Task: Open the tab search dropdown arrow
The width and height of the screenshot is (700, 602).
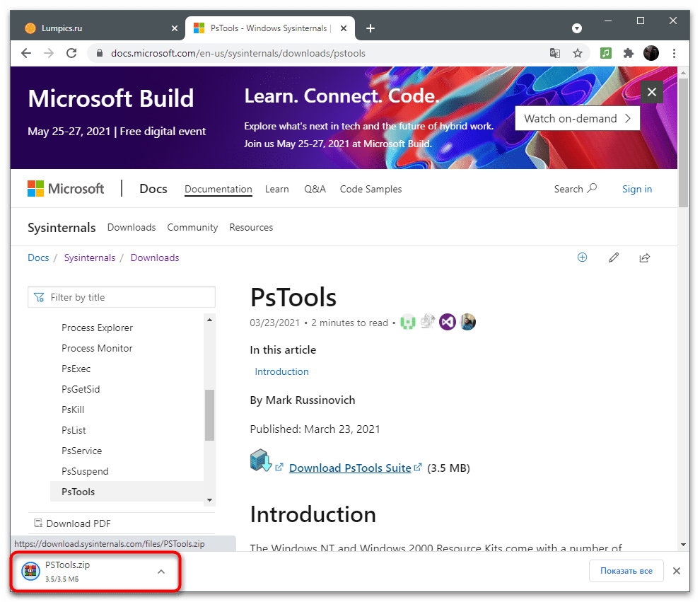Action: (577, 28)
